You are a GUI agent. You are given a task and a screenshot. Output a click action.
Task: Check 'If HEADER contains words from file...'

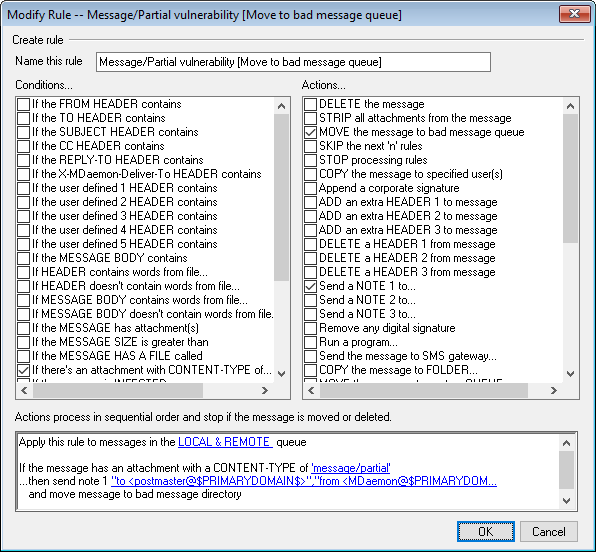click(x=24, y=272)
